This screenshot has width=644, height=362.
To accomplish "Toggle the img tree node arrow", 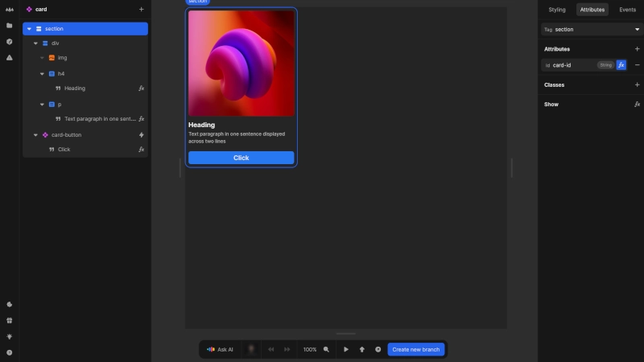I will pos(42,58).
